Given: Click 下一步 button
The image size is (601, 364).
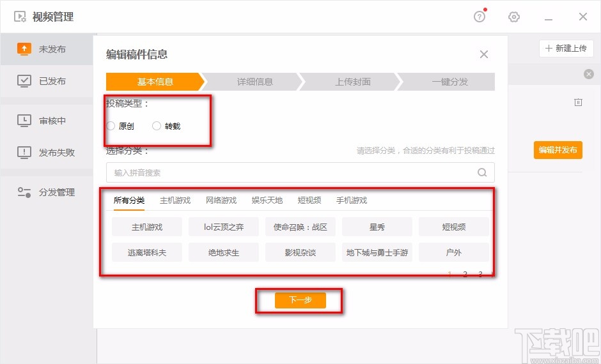Looking at the screenshot, I should [300, 300].
